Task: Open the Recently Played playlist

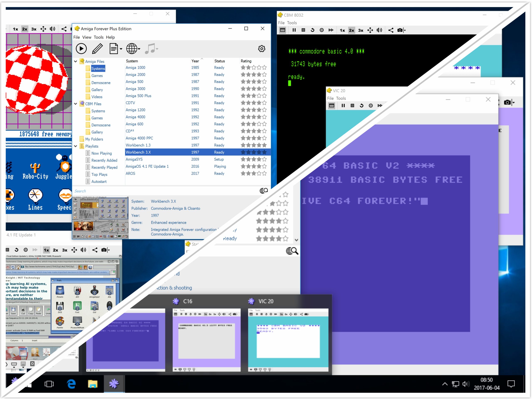Action: point(104,168)
